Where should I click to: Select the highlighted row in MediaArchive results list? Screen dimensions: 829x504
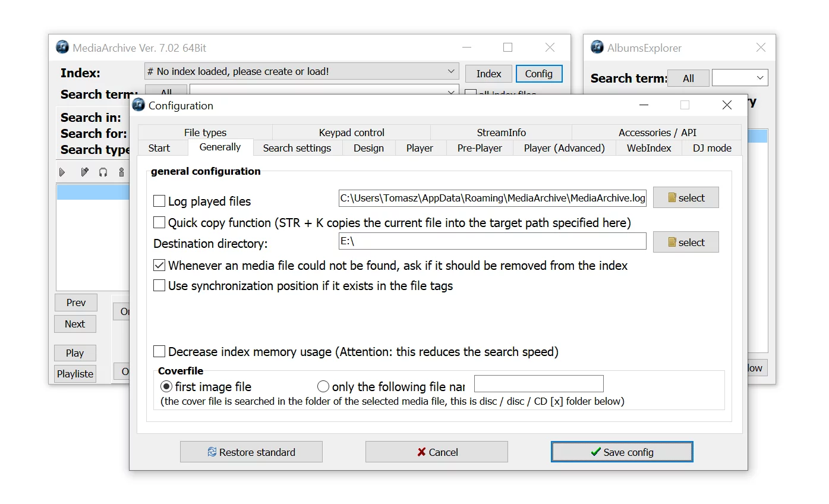(x=93, y=192)
